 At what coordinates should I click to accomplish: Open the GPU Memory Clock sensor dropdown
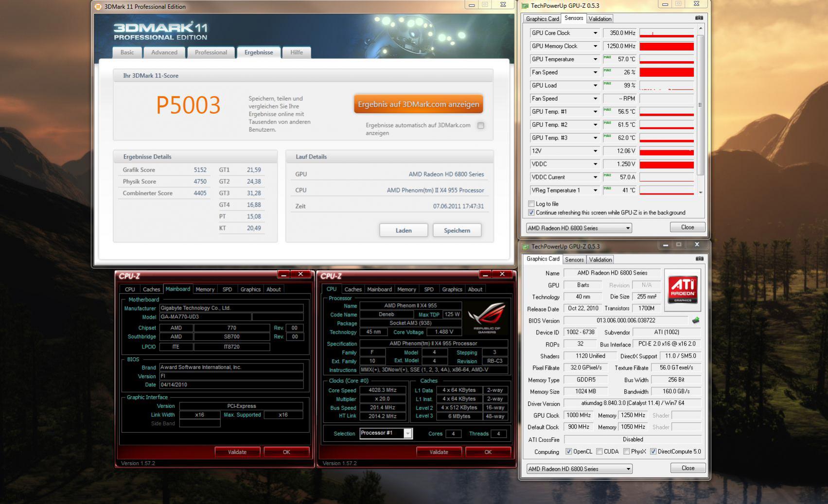coord(595,46)
